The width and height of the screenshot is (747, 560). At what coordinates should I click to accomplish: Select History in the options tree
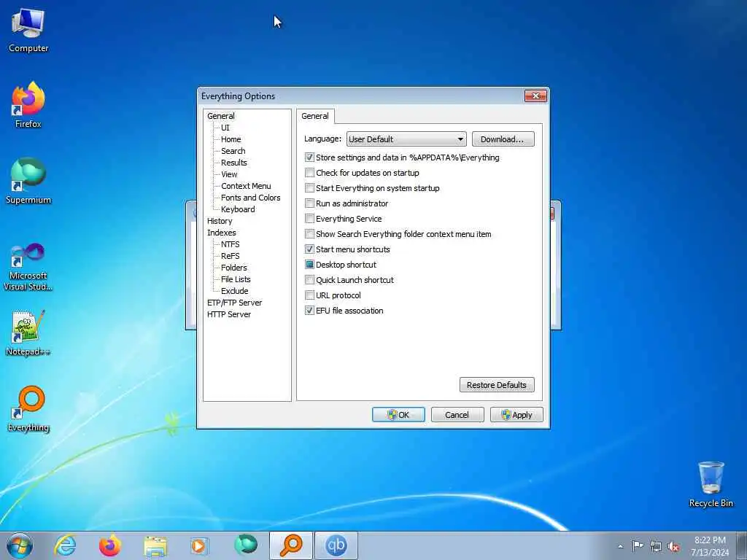point(220,221)
